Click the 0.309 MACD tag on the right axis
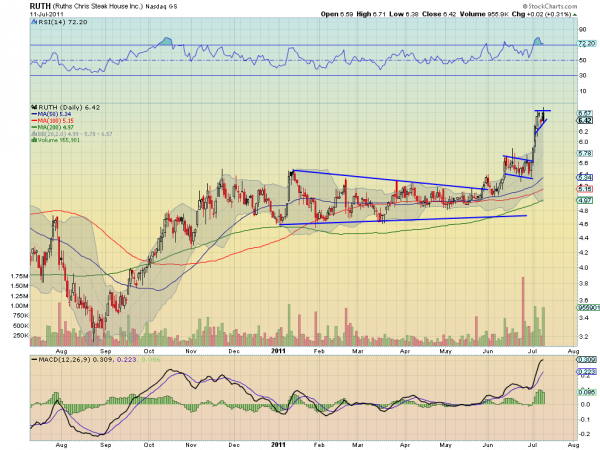Image resolution: width=600 pixels, height=450 pixels. (x=585, y=360)
